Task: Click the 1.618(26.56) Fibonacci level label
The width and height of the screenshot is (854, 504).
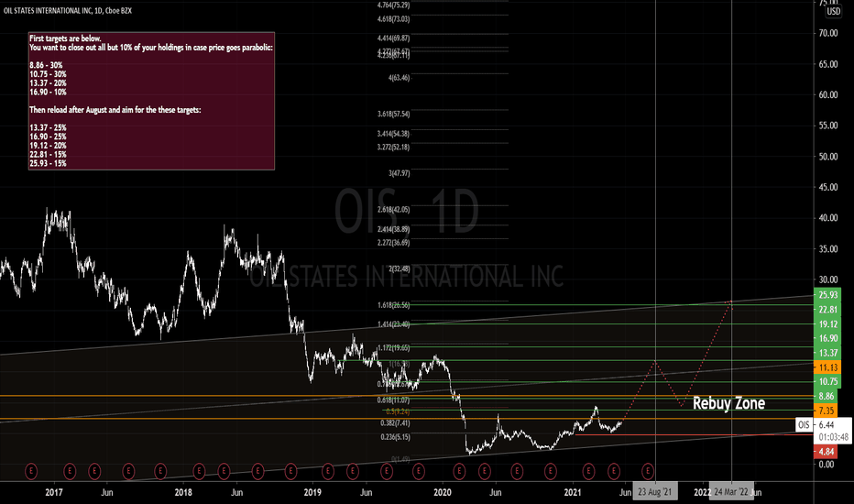Action: click(393, 305)
